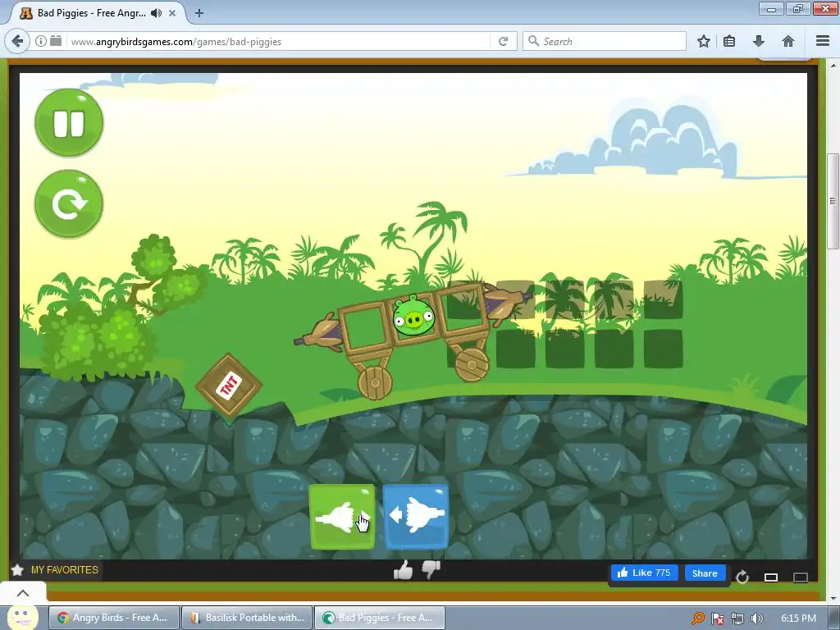Click the My Favorites star icon
Viewport: 840px width, 630px height.
(x=17, y=570)
